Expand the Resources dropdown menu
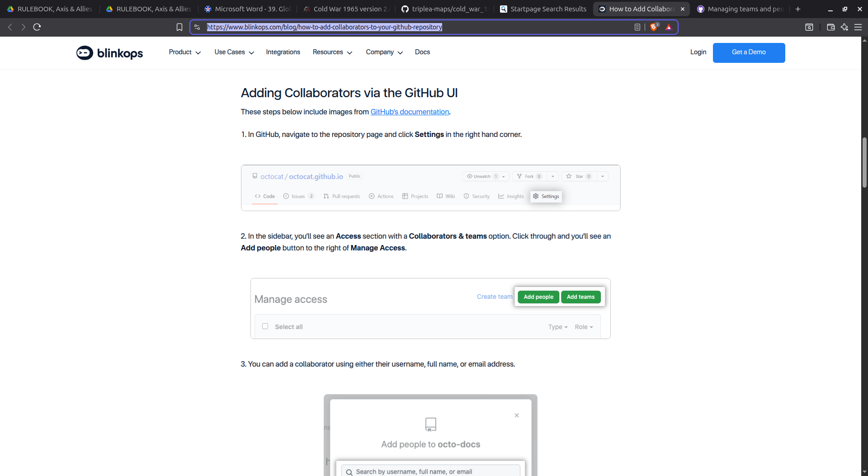This screenshot has width=868, height=476. pos(332,52)
